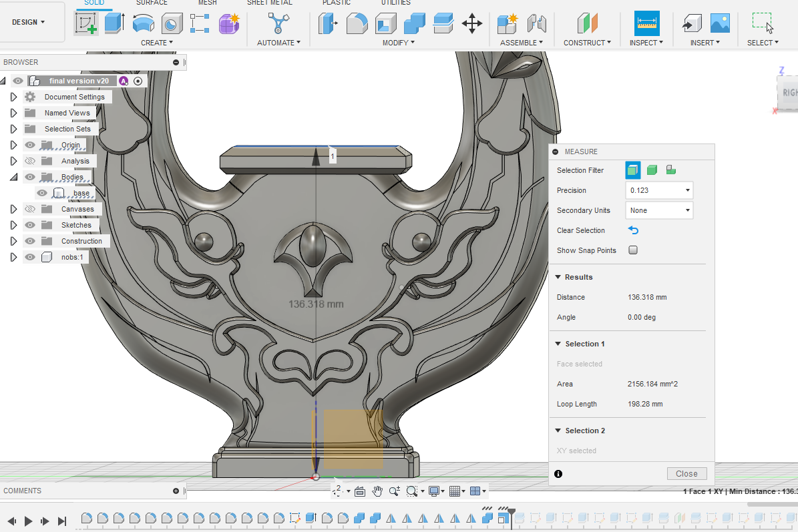The width and height of the screenshot is (798, 532).
Task: Click the Fillet tool in Modify
Action: point(357,23)
